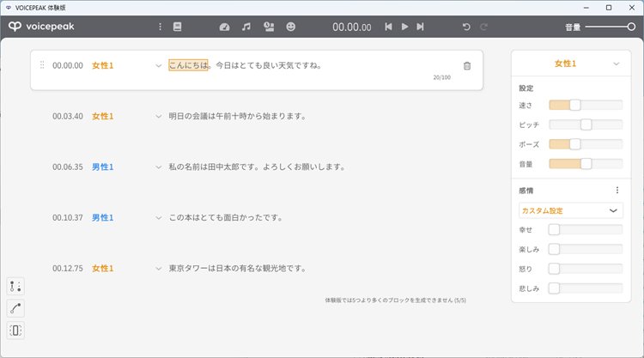The height and width of the screenshot is (358, 644).
Task: Adjust the ピッチ pitch slider
Action: pos(586,124)
